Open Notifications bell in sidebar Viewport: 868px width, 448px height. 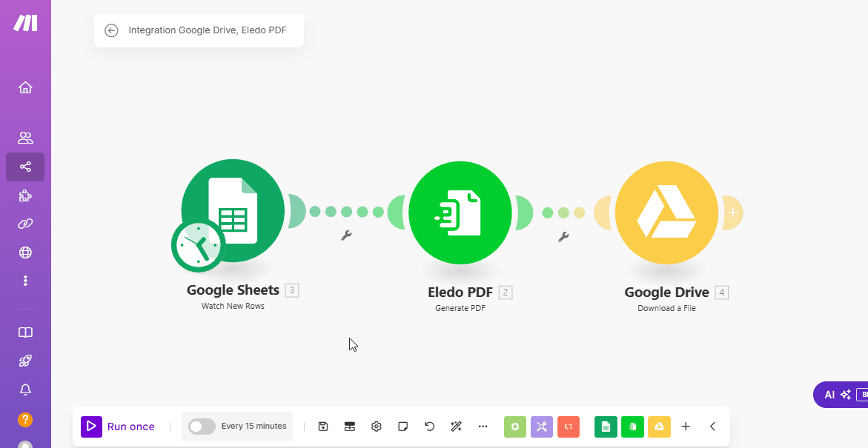[x=25, y=390]
